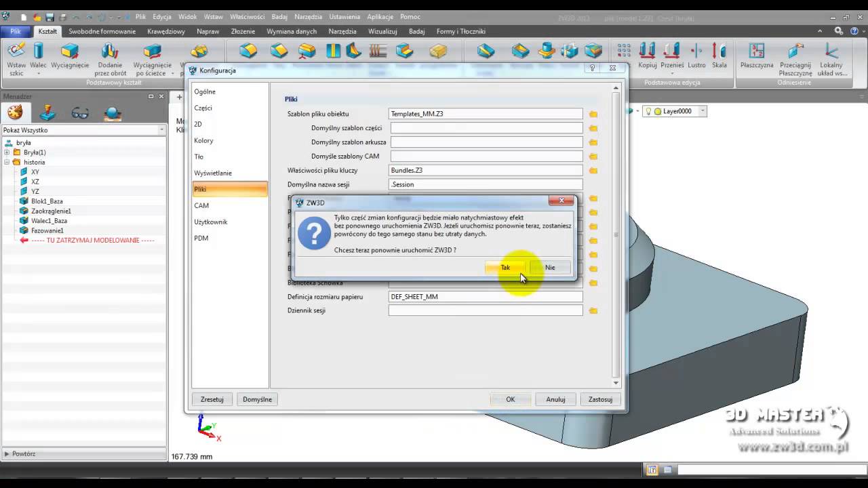The width and height of the screenshot is (868, 488).
Task: Switch to the Złożenie ribbon tab
Action: click(243, 31)
